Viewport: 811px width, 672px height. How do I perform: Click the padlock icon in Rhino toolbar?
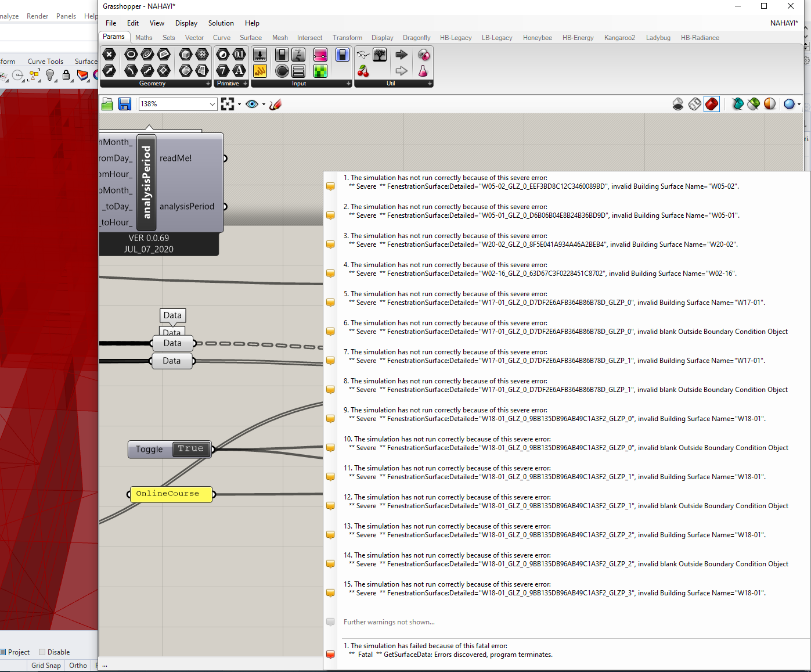pos(66,75)
